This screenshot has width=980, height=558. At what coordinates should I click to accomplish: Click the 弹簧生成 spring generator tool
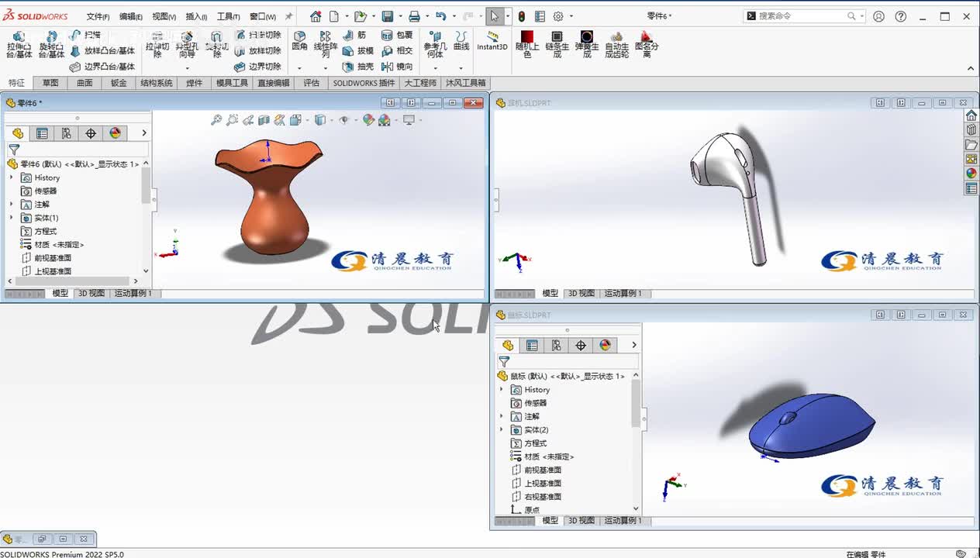coord(587,45)
